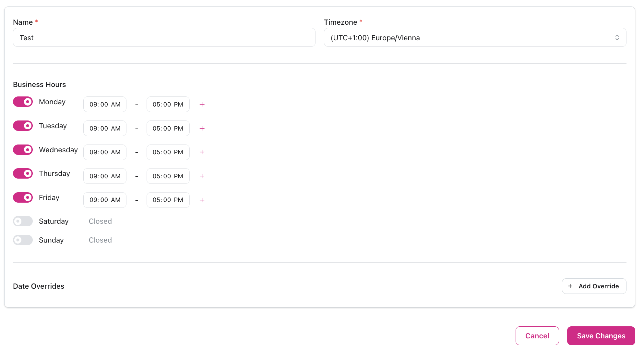The height and width of the screenshot is (352, 644).
Task: Click the Name text field
Action: click(x=164, y=37)
